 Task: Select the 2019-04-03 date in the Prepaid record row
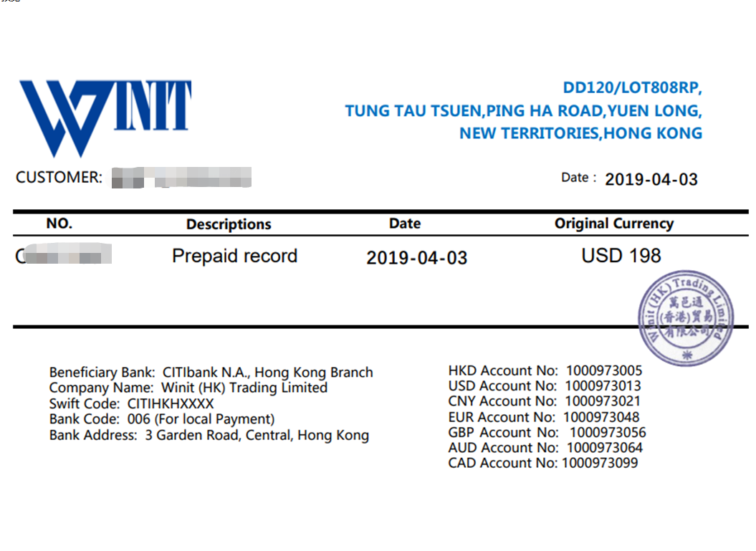tap(417, 258)
